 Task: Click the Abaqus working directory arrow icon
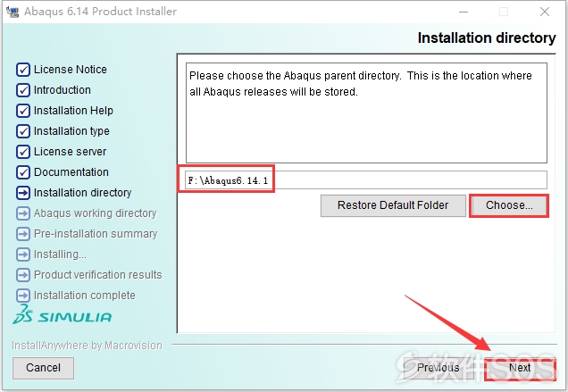click(23, 213)
